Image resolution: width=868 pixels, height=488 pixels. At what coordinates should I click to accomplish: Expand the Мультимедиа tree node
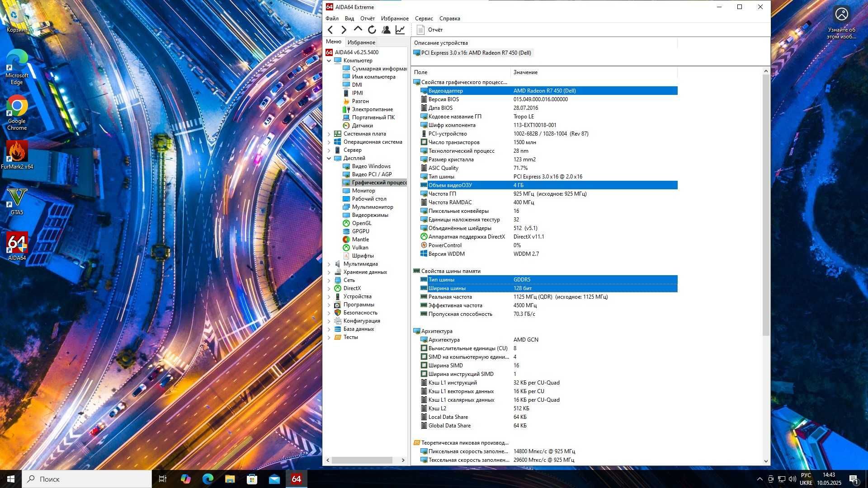pyautogui.click(x=329, y=264)
